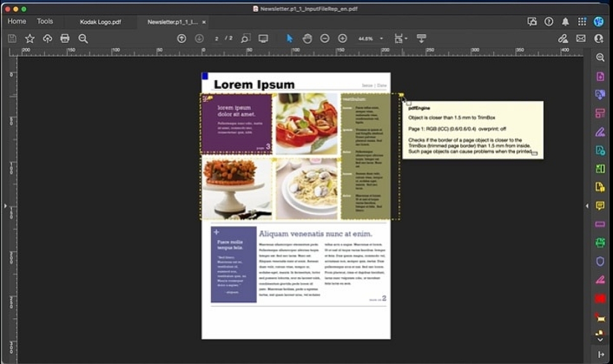This screenshot has width=613, height=364.
Task: Expand more tools chevron in sidebar
Action: point(600,339)
